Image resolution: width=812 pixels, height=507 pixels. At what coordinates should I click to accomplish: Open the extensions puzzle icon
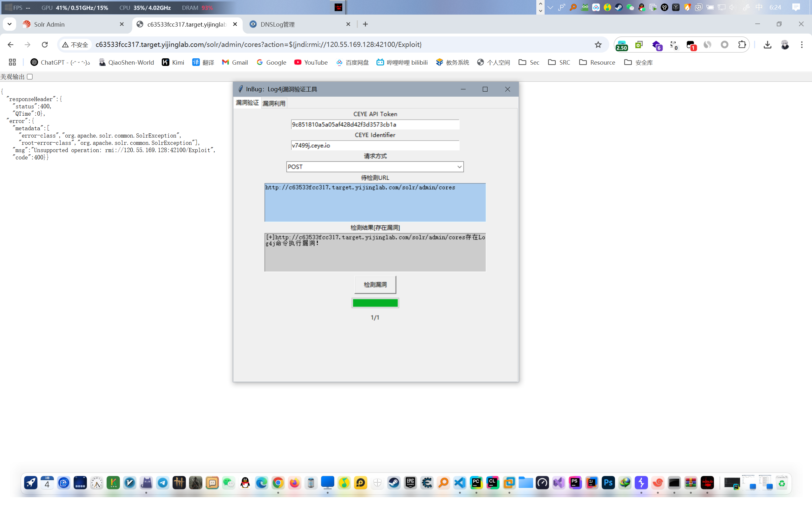(742, 45)
